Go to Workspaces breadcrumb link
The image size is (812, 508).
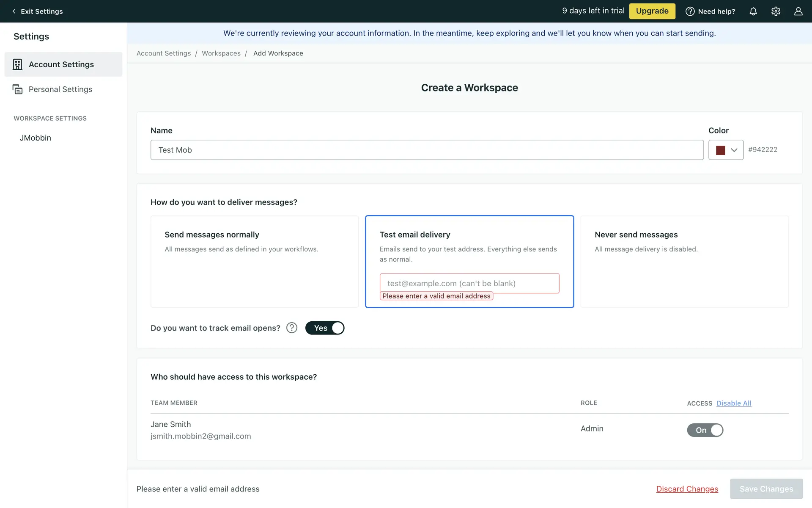pyautogui.click(x=221, y=53)
